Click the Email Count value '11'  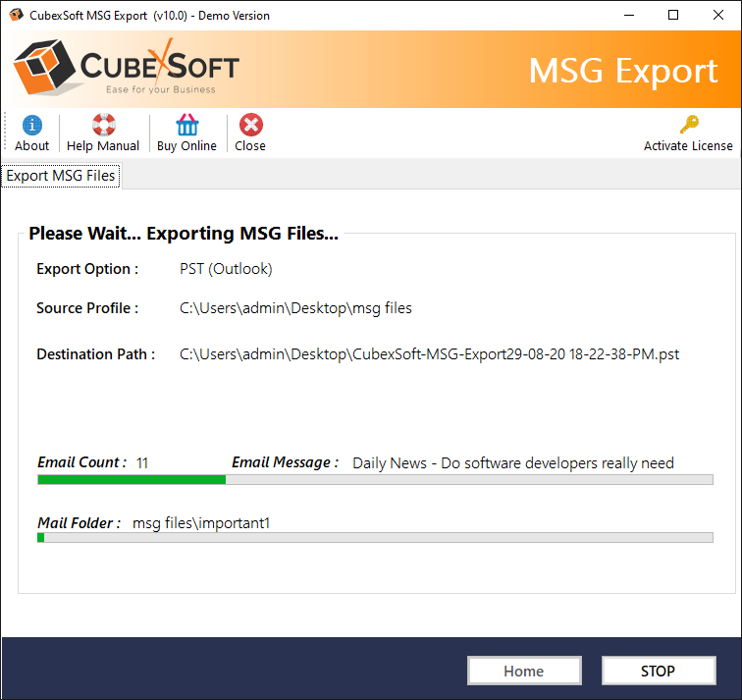142,462
